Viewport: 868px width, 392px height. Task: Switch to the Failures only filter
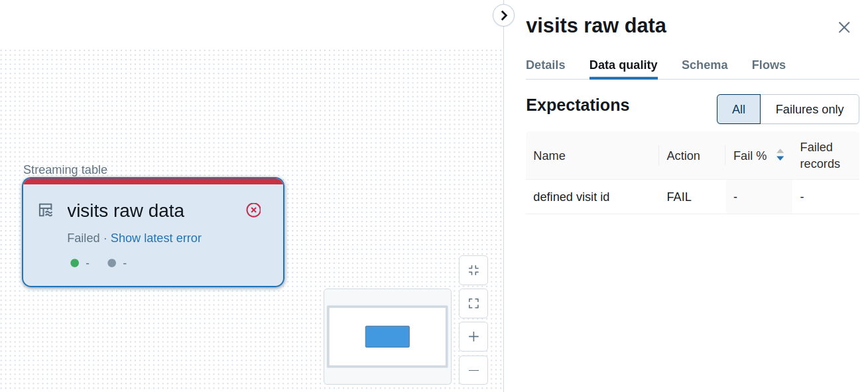[810, 109]
